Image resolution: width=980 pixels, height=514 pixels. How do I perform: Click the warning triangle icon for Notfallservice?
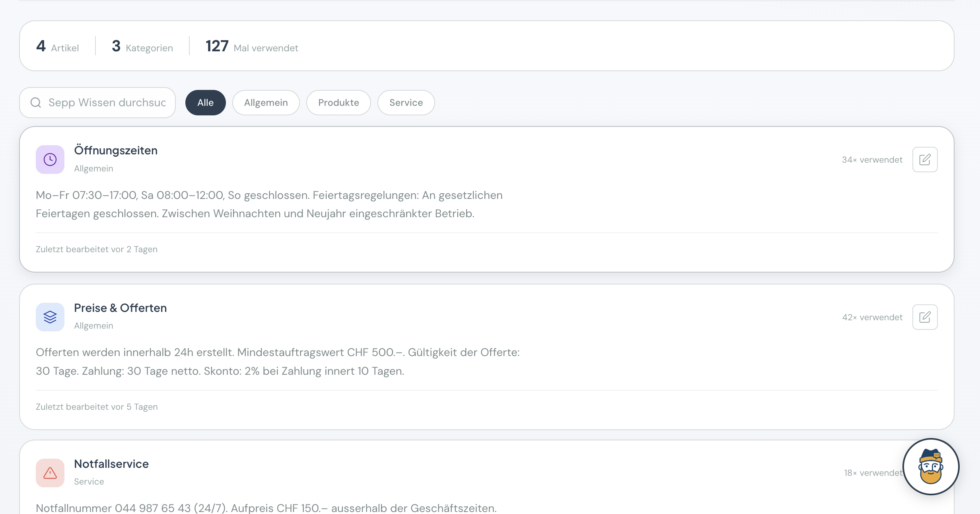(50, 473)
